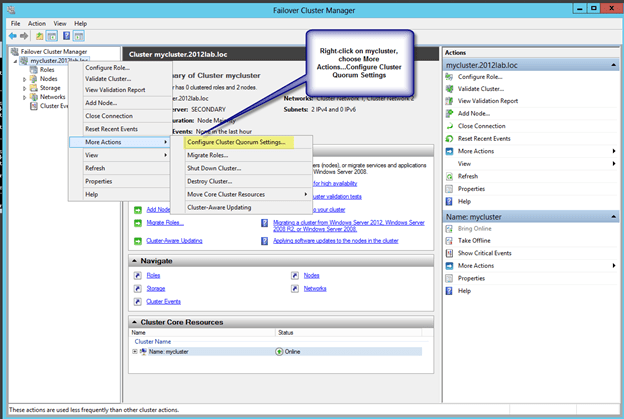
Task: Click the Up One Level toolbar icon
Action: coord(38,35)
